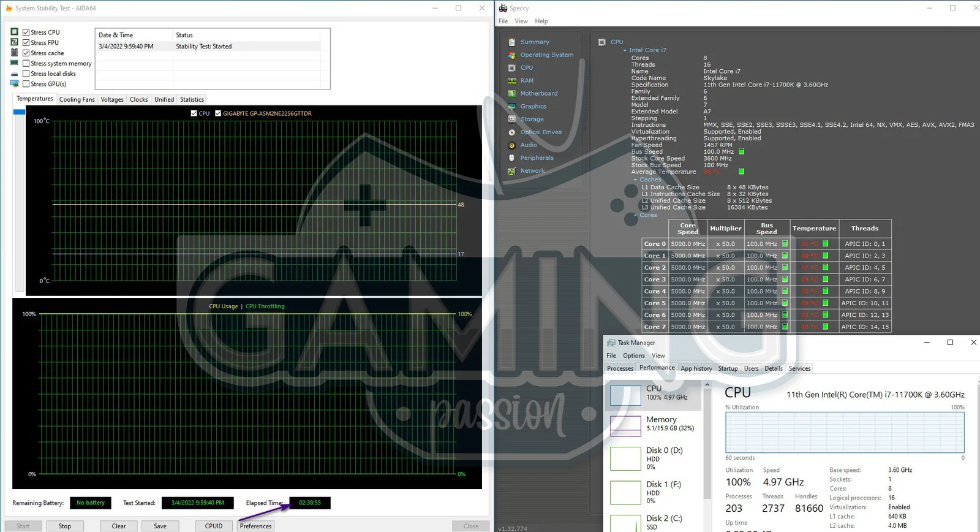Uncheck the Stress FPU checkbox

click(x=26, y=43)
